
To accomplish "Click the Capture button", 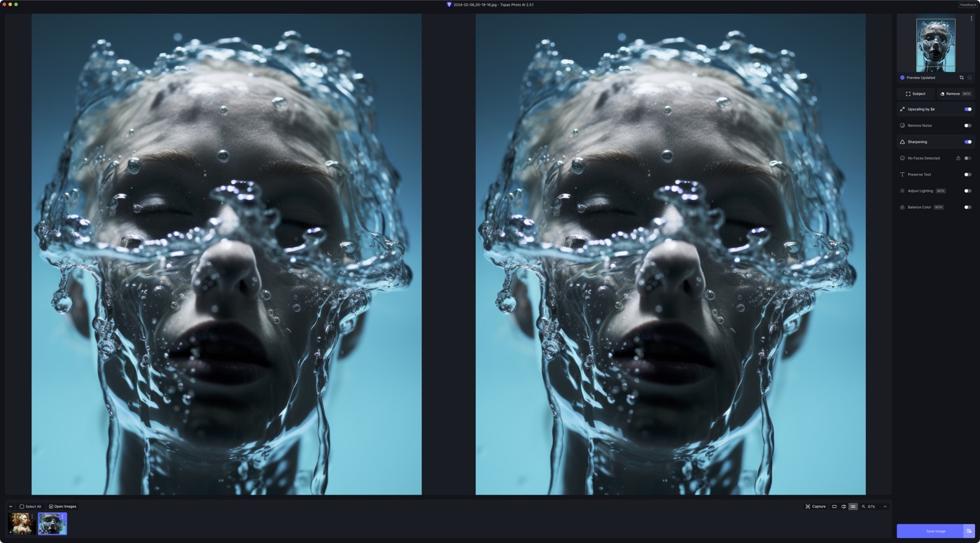I will click(x=815, y=507).
